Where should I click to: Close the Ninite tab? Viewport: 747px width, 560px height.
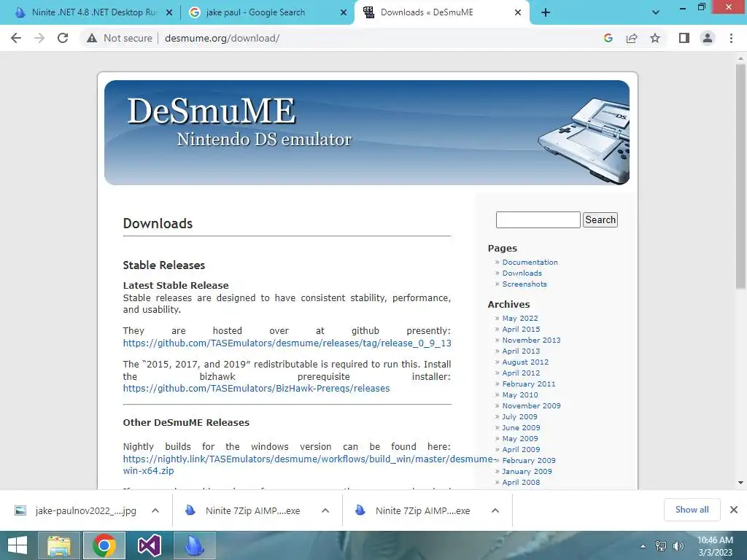[x=169, y=13]
